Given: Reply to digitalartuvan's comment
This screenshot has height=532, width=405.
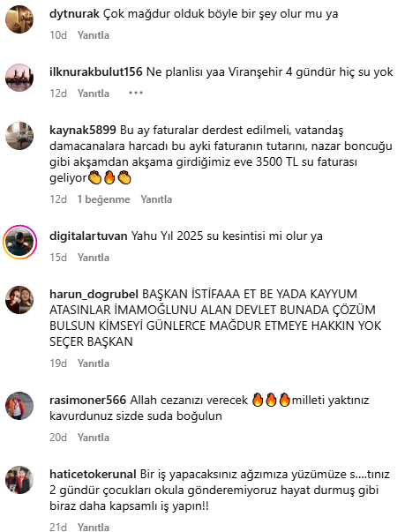Looking at the screenshot, I should [94, 258].
